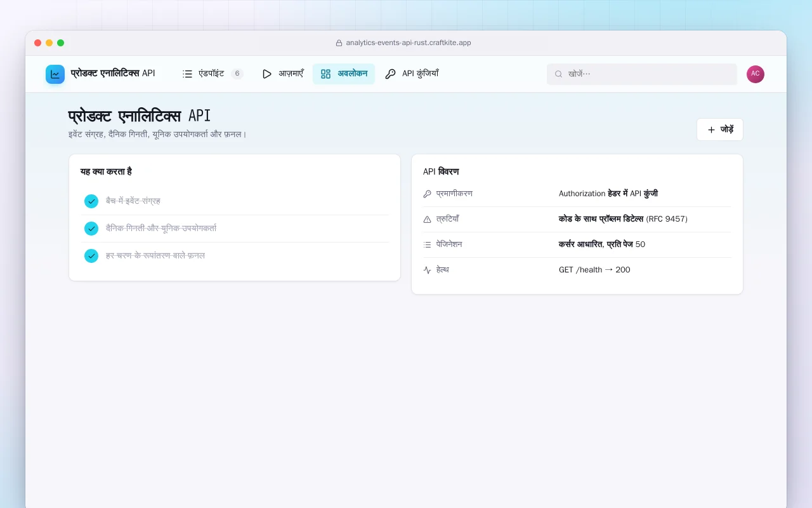The width and height of the screenshot is (812, 508).
Task: Click the magnifier icon in search box
Action: (x=559, y=74)
